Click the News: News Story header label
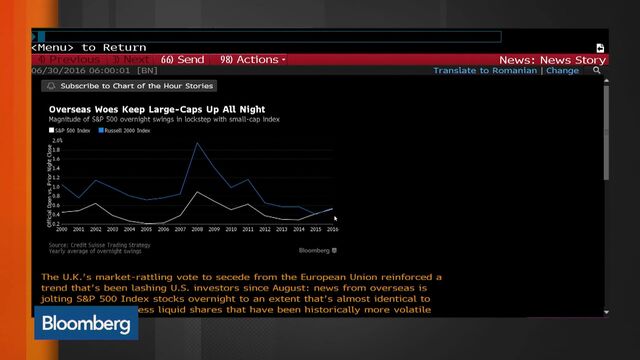 click(552, 60)
